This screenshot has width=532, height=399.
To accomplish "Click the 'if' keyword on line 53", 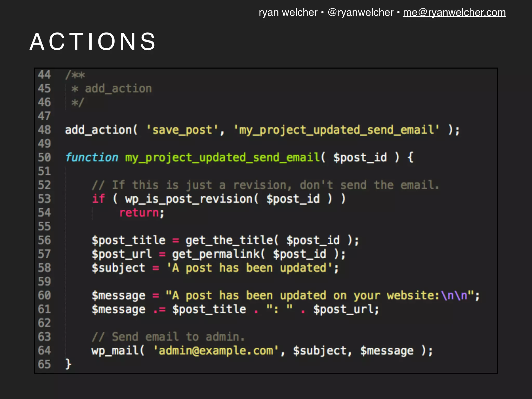I will point(98,199).
